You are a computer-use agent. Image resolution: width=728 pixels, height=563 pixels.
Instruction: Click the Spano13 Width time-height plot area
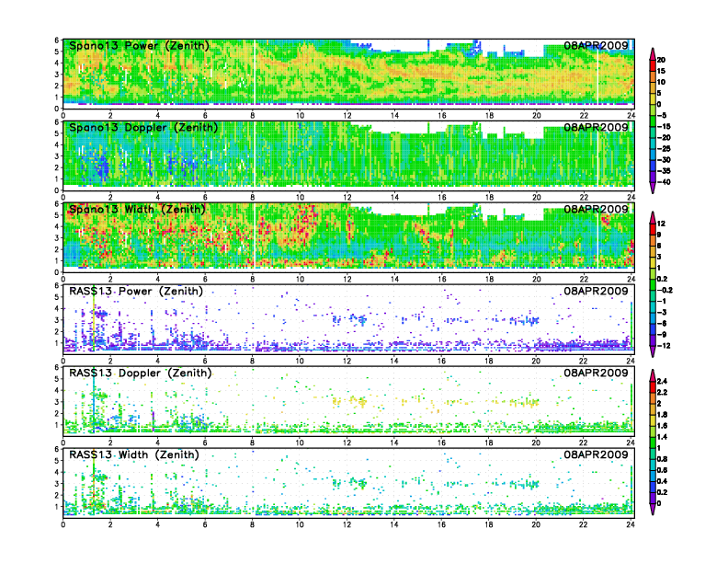click(348, 237)
